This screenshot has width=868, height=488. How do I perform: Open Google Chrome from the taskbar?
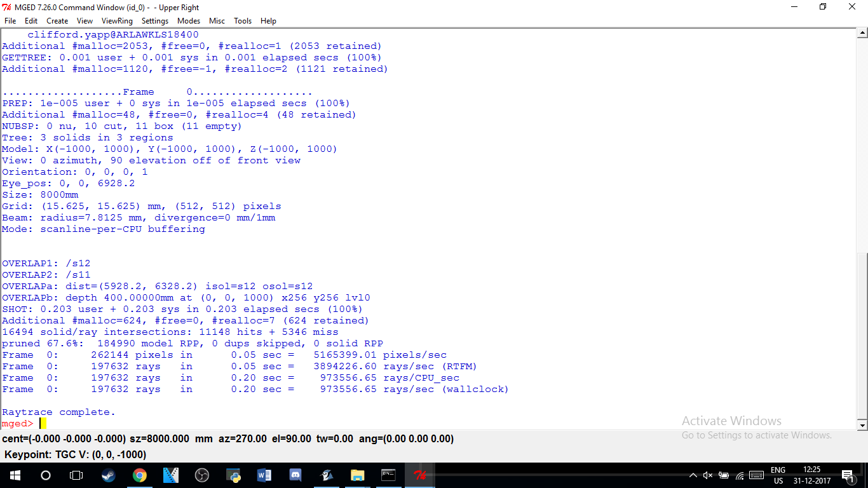click(140, 475)
